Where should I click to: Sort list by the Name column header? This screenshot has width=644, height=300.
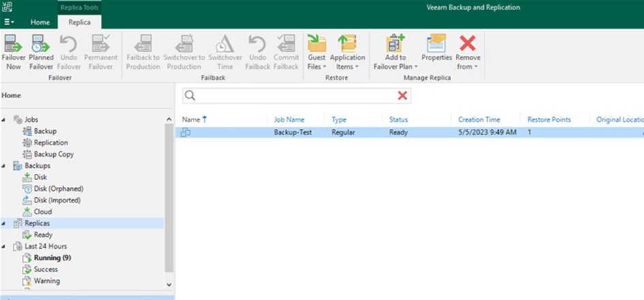pos(191,119)
